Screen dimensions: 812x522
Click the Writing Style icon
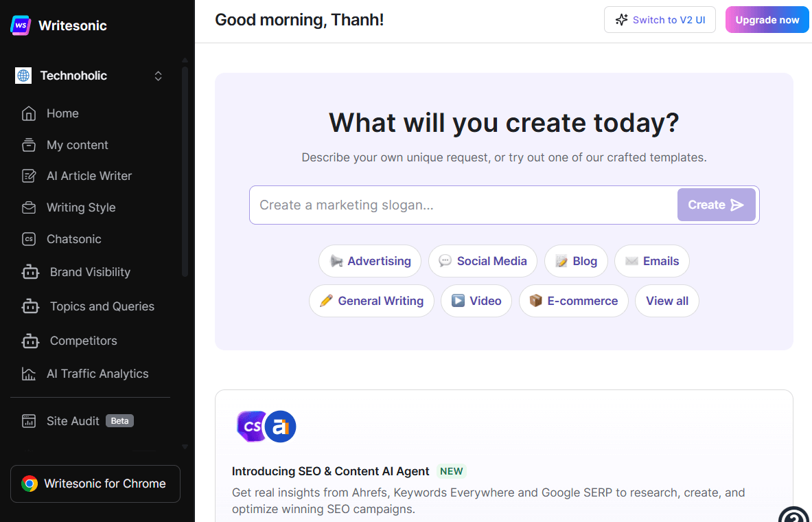pyautogui.click(x=29, y=208)
